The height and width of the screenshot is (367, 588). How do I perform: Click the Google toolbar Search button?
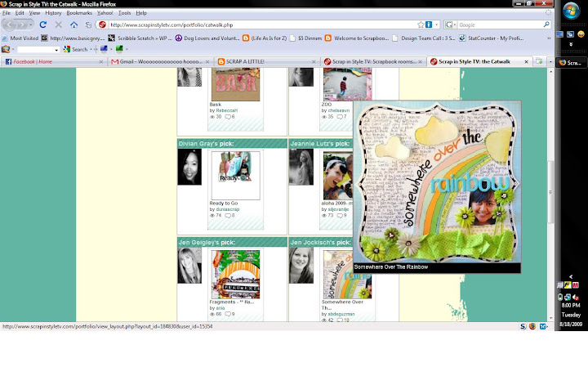[x=76, y=49]
